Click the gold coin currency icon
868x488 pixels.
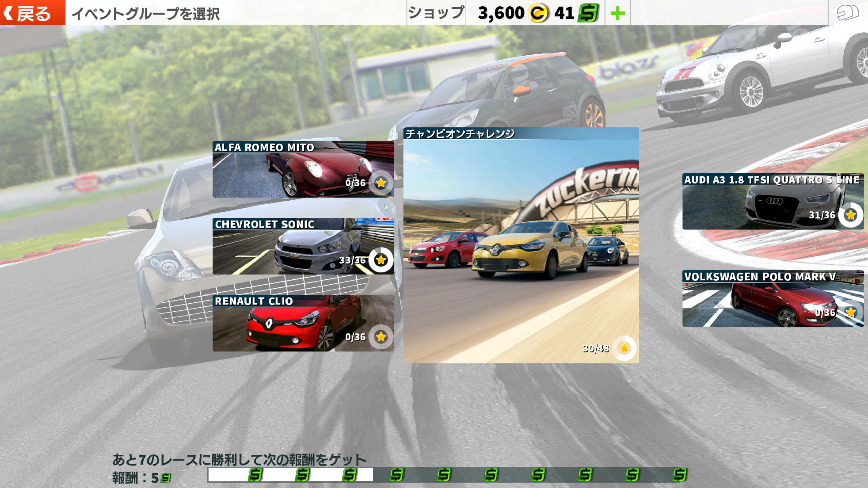coord(538,14)
